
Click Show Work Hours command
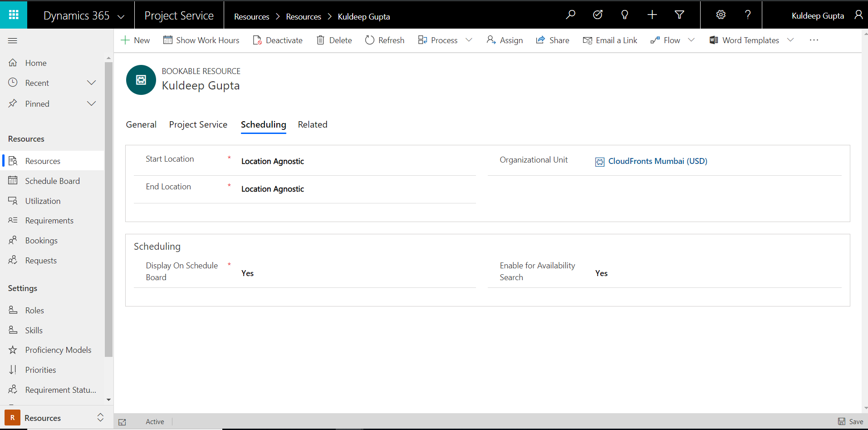(x=201, y=40)
